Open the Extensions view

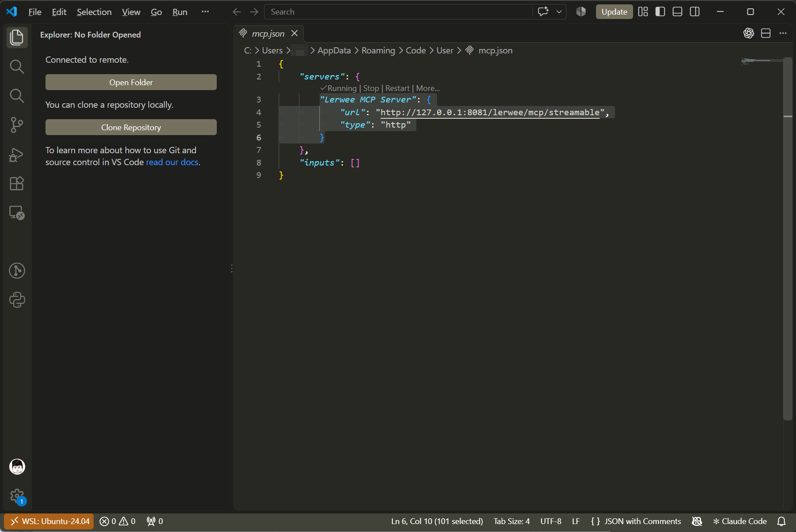(x=17, y=183)
